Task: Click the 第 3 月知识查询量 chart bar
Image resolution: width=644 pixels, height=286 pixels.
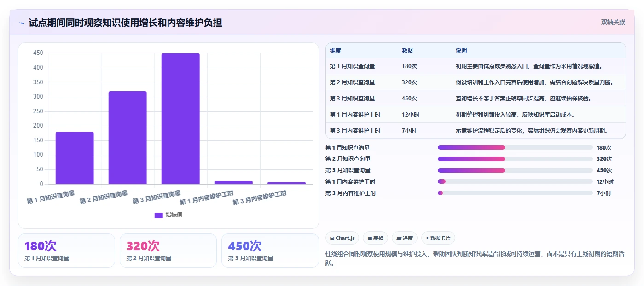Action: tap(180, 119)
